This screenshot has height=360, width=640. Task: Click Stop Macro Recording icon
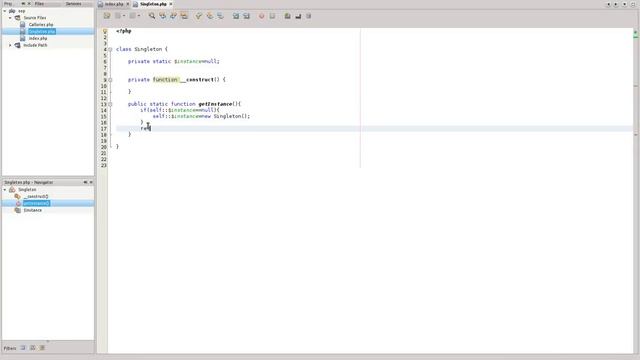click(272, 16)
